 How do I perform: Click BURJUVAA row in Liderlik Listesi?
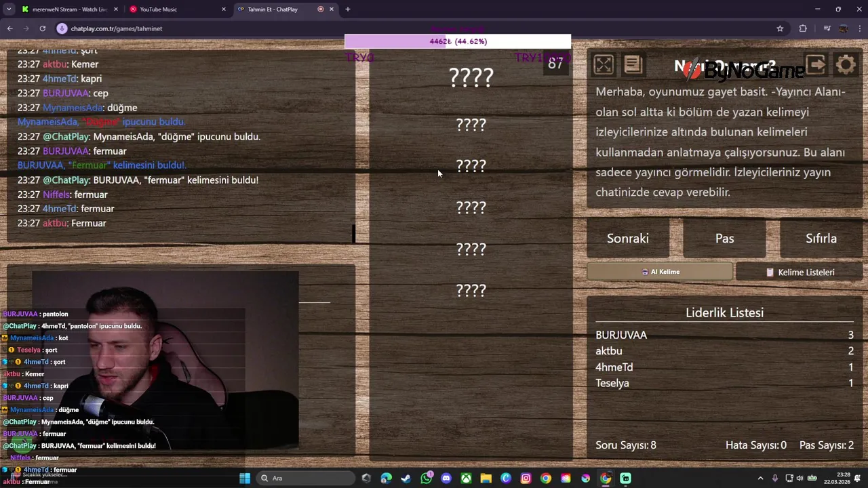coord(724,335)
